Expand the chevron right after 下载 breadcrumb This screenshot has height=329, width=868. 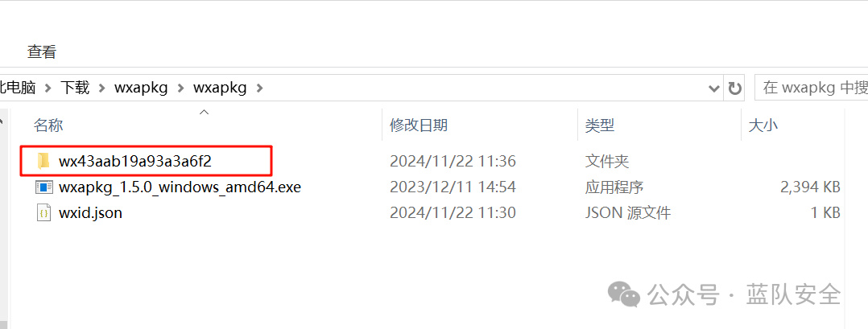tap(101, 88)
